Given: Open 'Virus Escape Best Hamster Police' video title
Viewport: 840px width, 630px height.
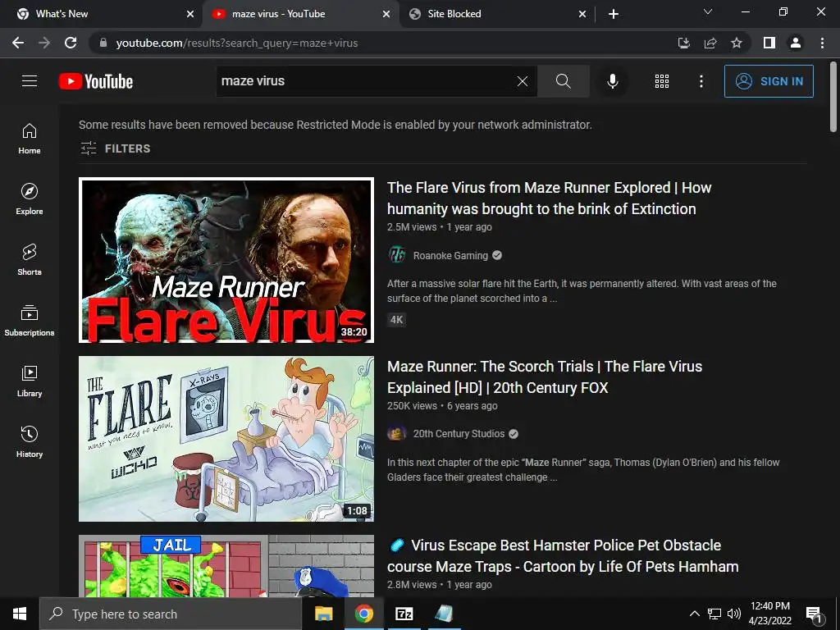Looking at the screenshot, I should coord(563,556).
